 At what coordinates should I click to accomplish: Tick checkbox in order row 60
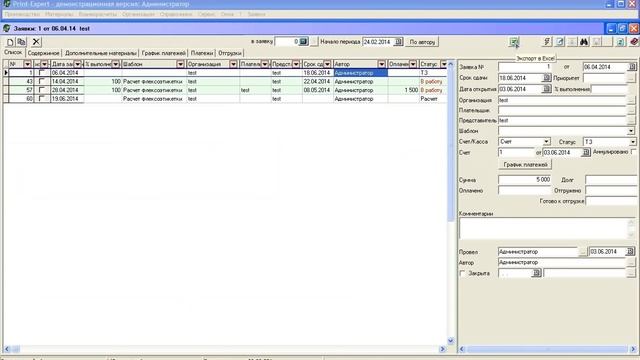(x=41, y=98)
